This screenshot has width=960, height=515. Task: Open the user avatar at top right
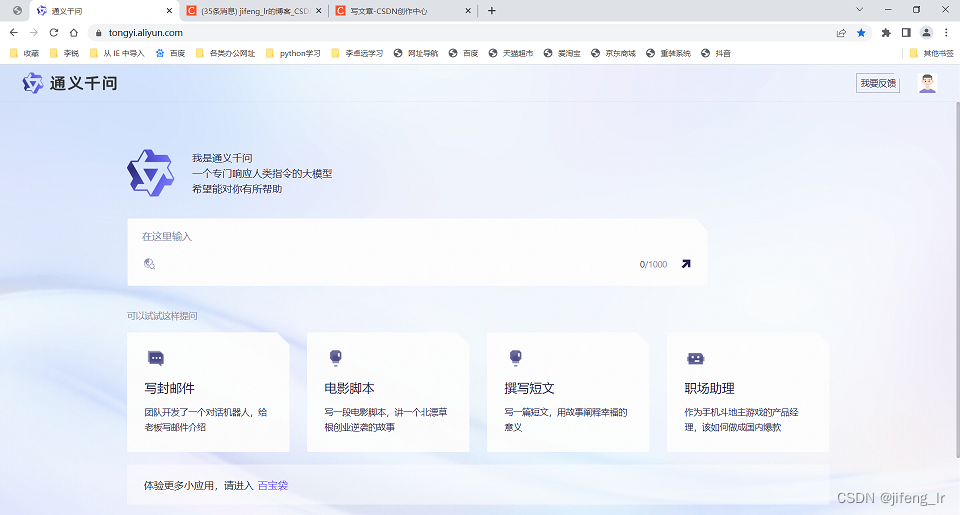(927, 83)
